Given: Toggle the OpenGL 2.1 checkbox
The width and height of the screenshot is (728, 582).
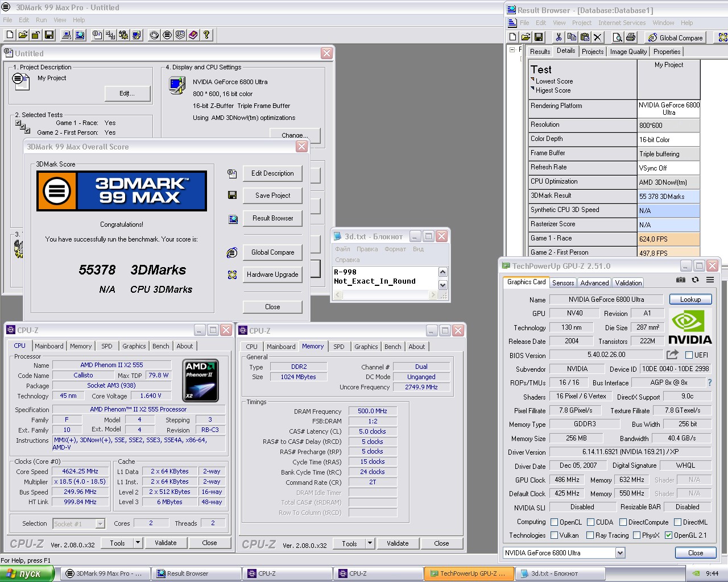Looking at the screenshot, I should point(669,535).
